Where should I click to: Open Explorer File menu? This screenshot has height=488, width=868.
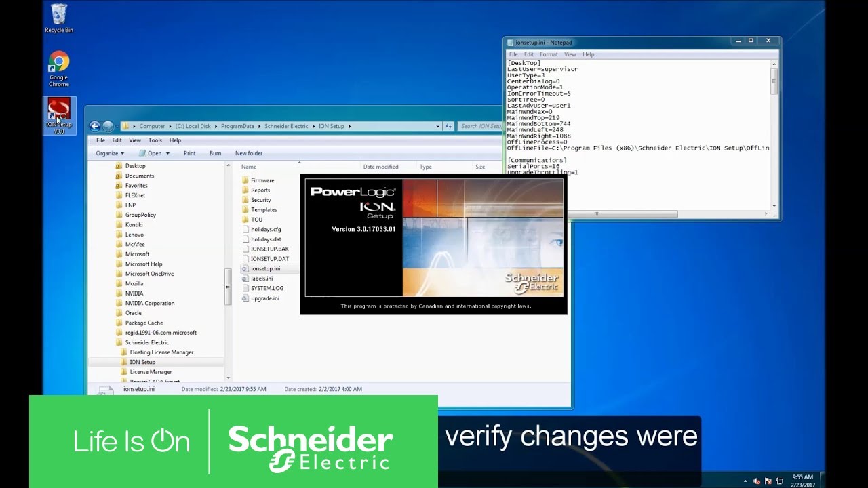tap(100, 140)
